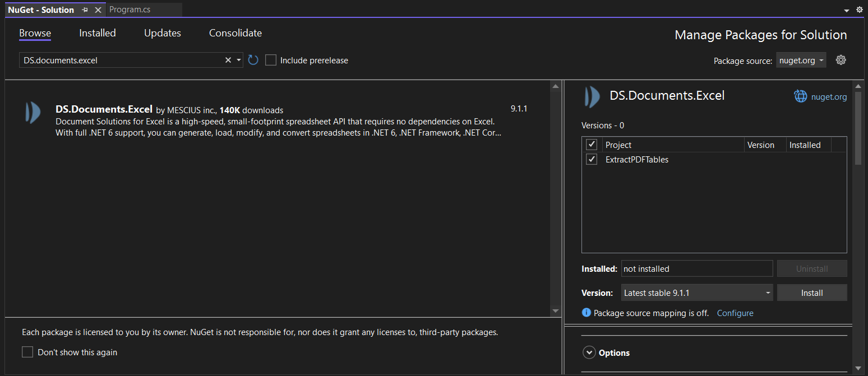Click the 9.1.1 version in results
The image size is (868, 376).
519,108
